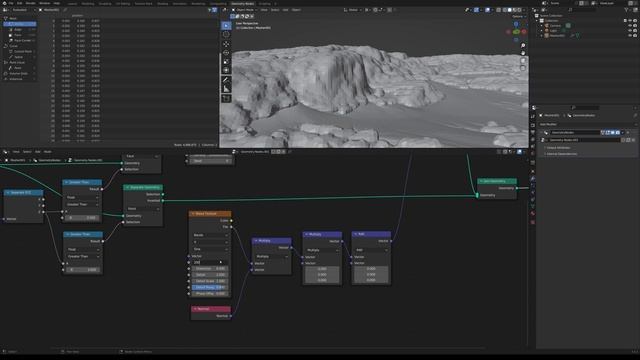Screen dimensions: 640x360
Task: Open the Modifiers wrench tab in Properties
Action: 533,178
